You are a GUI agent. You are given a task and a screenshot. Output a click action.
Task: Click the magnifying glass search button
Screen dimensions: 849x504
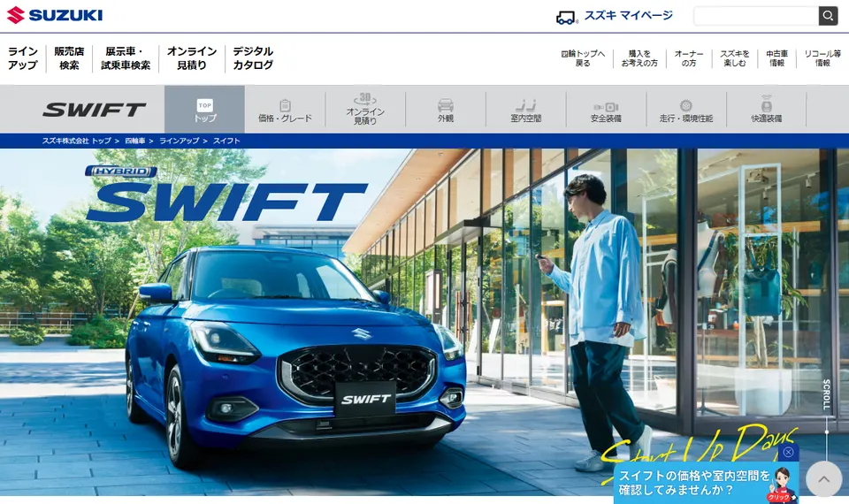[828, 16]
